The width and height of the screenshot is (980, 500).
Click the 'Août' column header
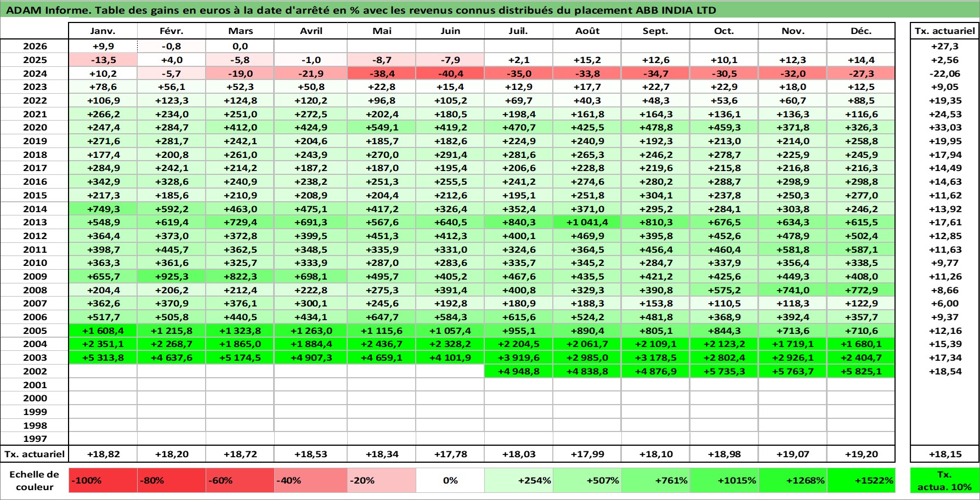click(587, 31)
